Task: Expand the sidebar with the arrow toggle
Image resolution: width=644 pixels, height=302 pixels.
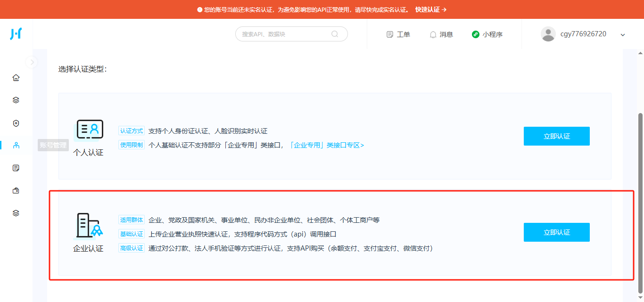Action: tap(31, 62)
